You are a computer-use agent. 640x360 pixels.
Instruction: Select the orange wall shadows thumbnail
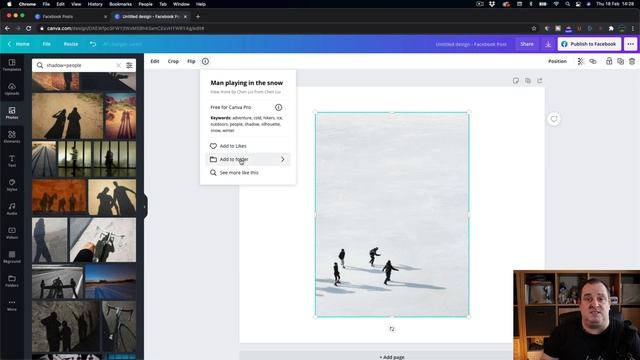click(60, 197)
